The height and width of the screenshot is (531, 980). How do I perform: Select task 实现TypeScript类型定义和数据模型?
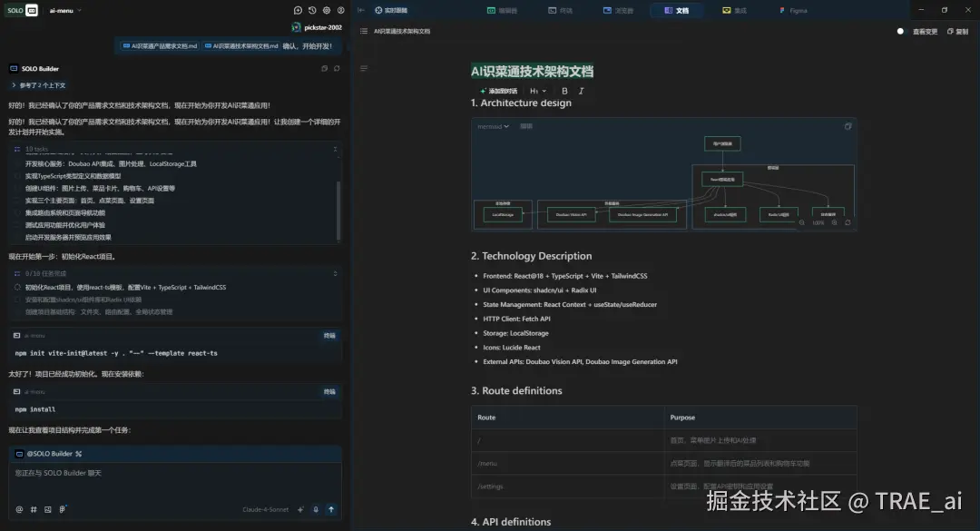pos(73,176)
